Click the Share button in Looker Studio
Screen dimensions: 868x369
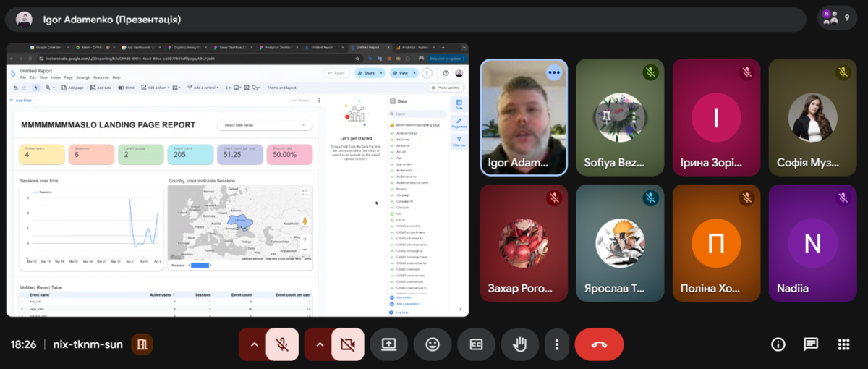point(370,73)
